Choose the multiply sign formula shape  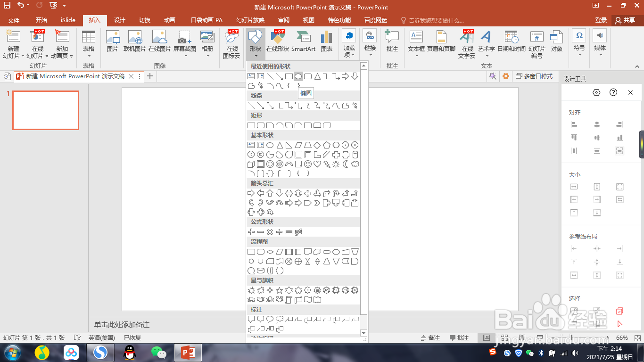[x=270, y=232]
